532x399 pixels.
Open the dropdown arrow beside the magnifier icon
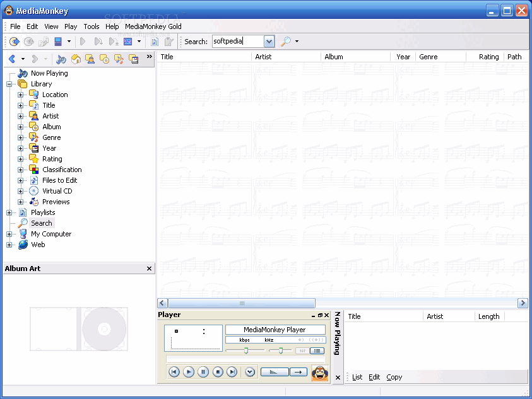point(297,42)
